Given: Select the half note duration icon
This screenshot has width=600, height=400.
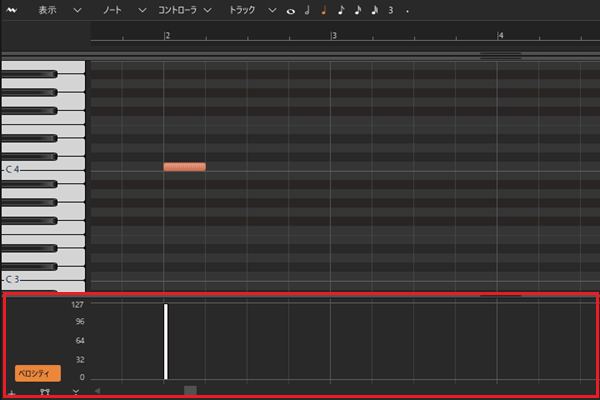Looking at the screenshot, I should (x=307, y=10).
